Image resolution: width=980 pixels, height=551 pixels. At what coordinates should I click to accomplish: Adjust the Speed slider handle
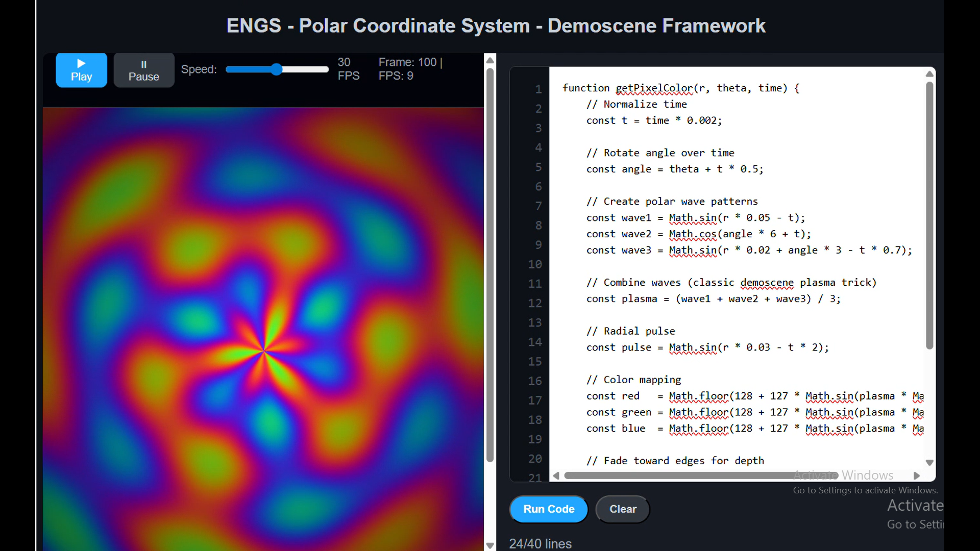tap(276, 69)
